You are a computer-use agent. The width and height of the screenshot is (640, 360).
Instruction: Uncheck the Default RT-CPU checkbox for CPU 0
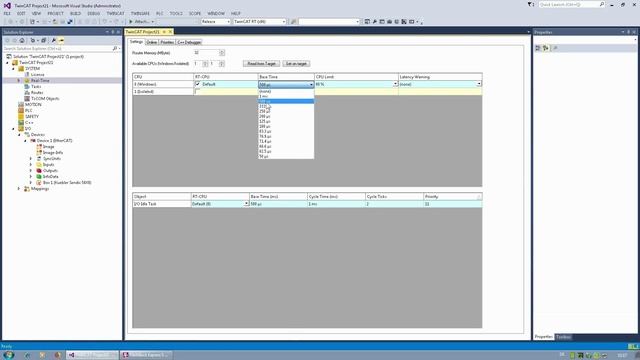[x=198, y=84]
